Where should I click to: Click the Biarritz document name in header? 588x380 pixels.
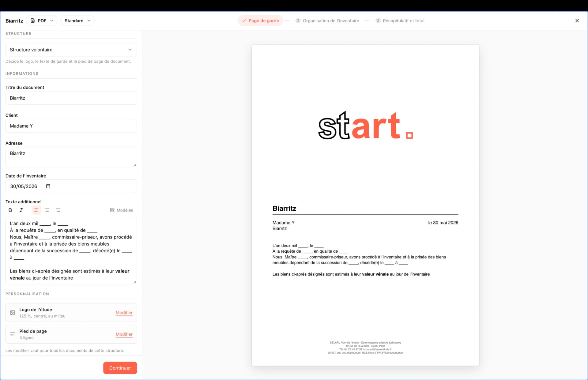14,21
